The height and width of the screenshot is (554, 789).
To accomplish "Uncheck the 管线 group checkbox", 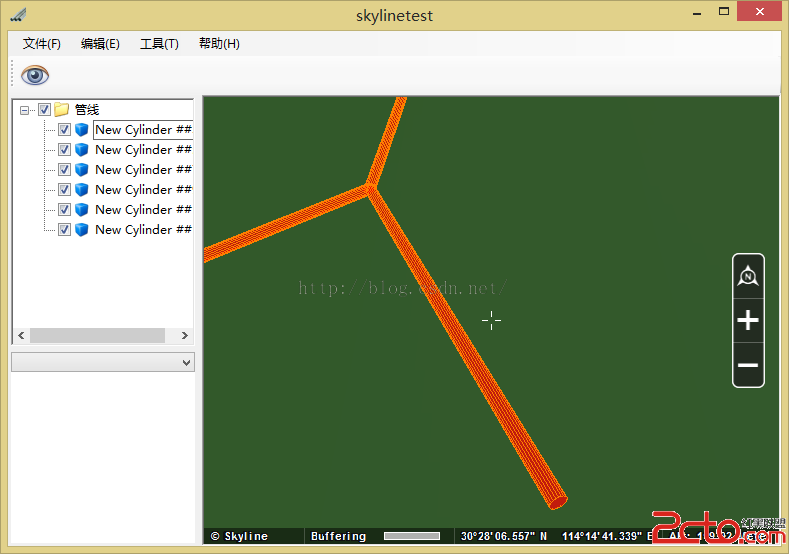I will (x=44, y=109).
